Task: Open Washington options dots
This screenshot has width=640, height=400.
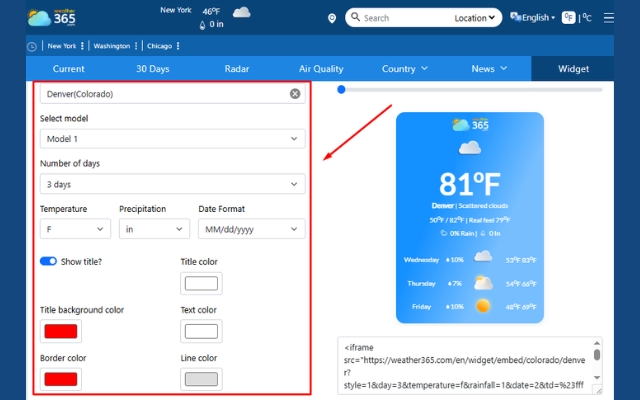Action: point(136,46)
